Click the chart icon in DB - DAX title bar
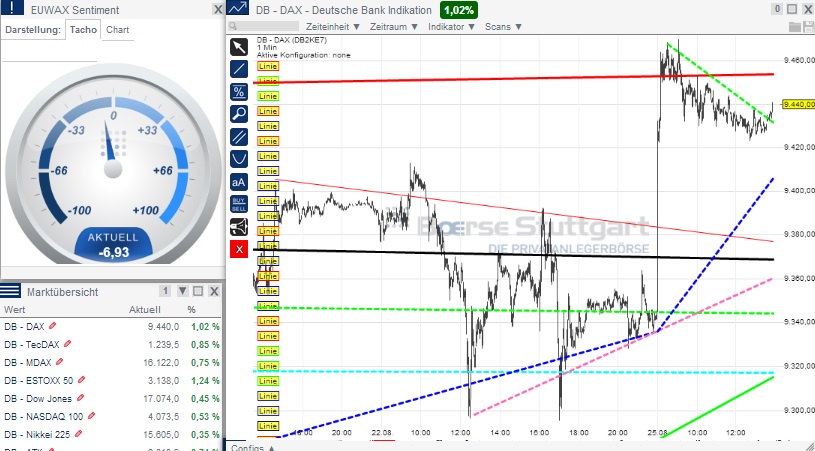815x451 pixels. (x=238, y=8)
